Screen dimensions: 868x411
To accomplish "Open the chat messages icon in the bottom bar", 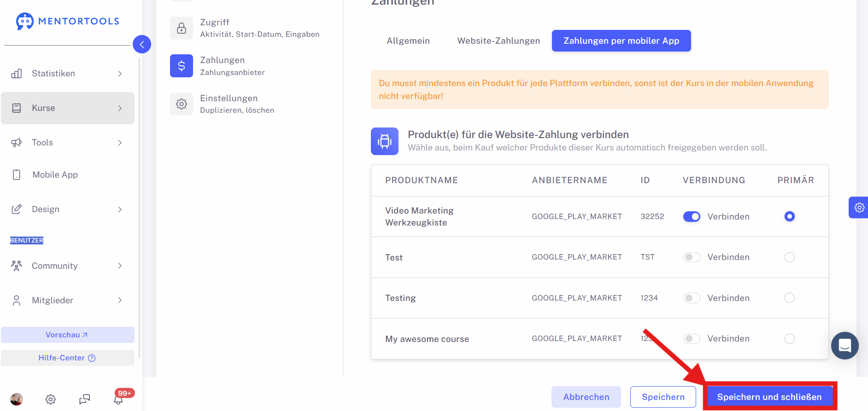I will coord(84,399).
